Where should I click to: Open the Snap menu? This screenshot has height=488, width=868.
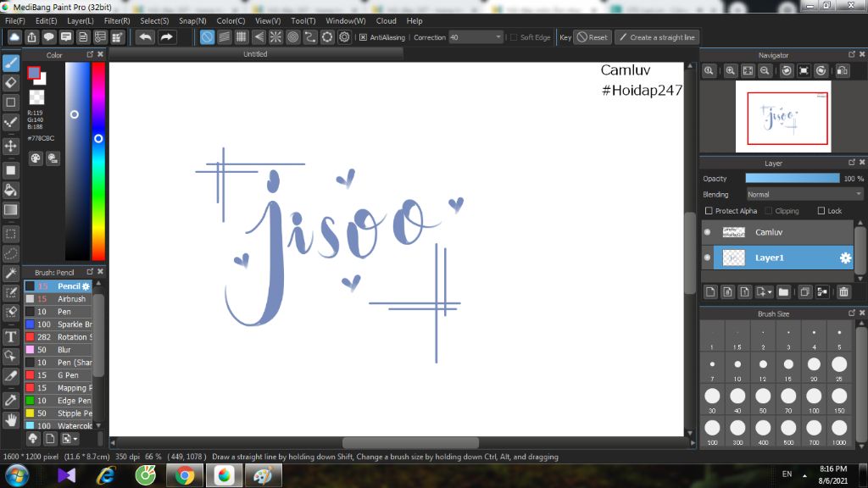[192, 20]
